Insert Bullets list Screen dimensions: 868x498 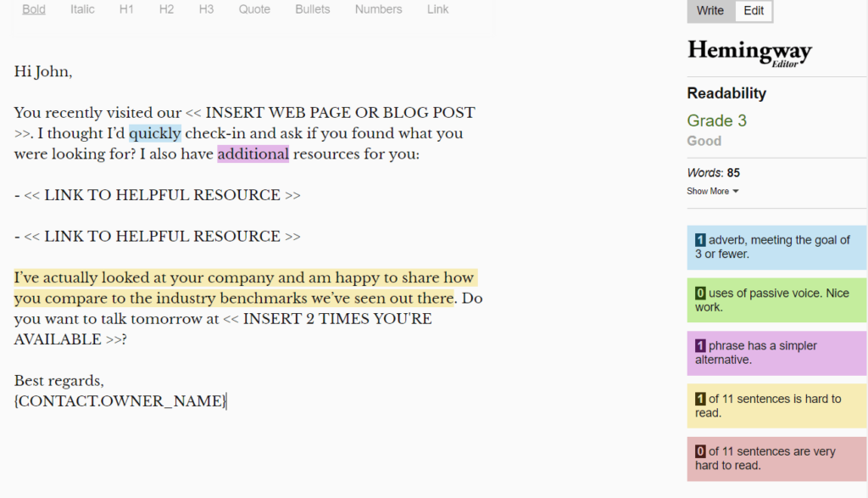click(x=313, y=9)
